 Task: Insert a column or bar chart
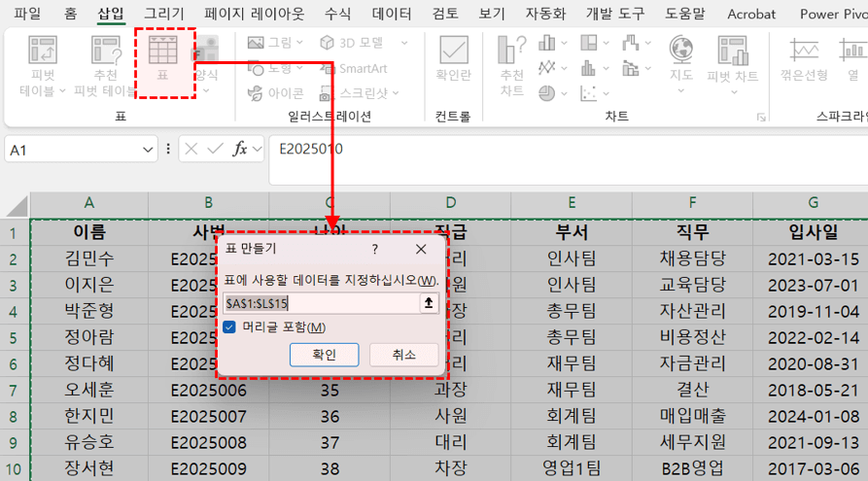pos(547,43)
